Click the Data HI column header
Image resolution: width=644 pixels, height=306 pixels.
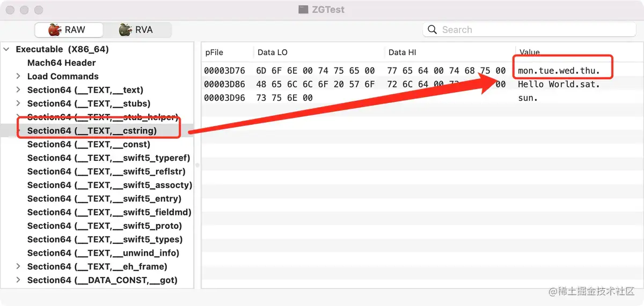click(x=402, y=53)
